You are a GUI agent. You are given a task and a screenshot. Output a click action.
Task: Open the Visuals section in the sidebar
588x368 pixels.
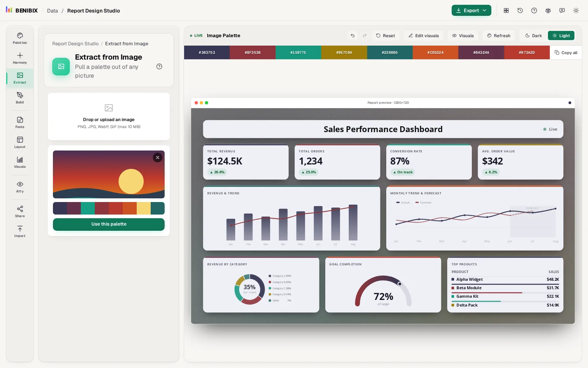tap(20, 162)
